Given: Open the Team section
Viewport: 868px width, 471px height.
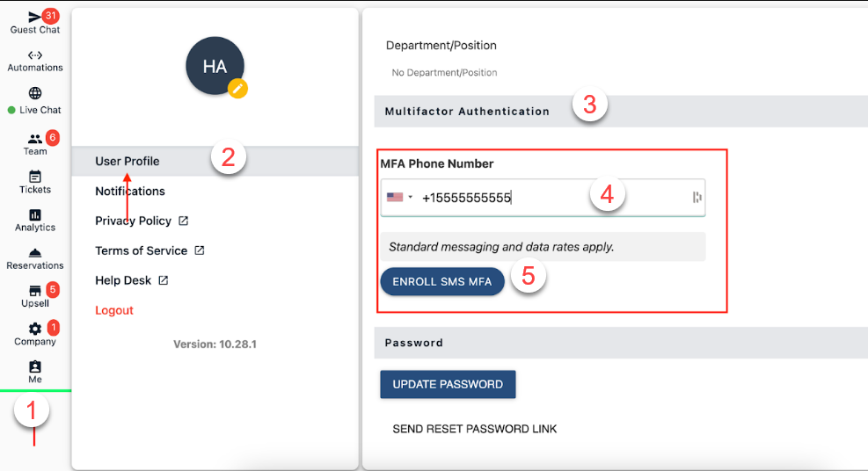Looking at the screenshot, I should tap(35, 144).
